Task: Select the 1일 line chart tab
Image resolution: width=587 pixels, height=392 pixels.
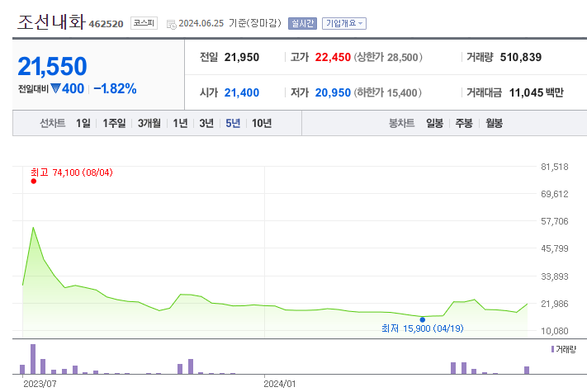Action: point(83,123)
